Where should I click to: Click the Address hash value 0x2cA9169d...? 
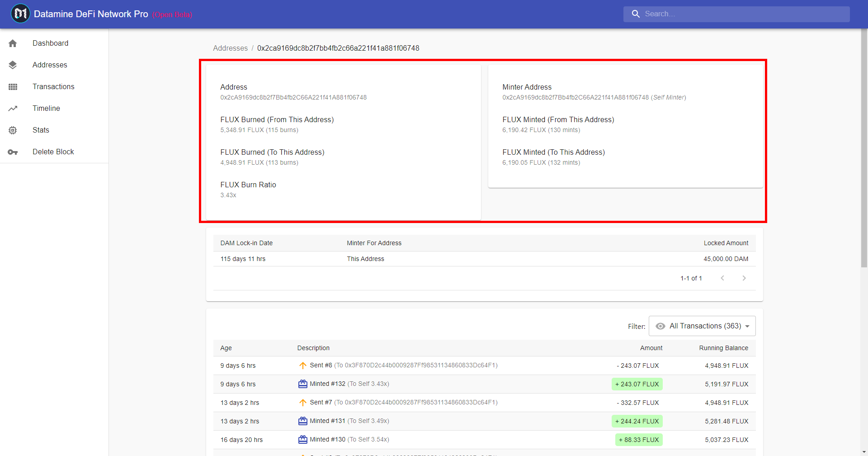point(293,98)
